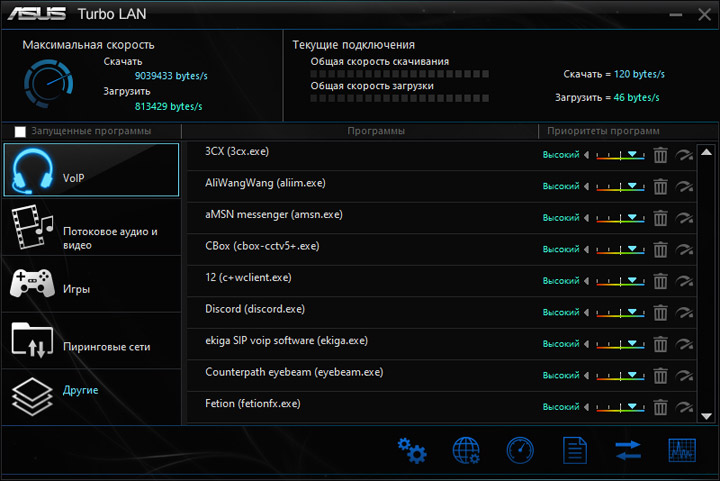Click the ASUS logo in title bar
Screen dimensions: 720x481
[37, 14]
